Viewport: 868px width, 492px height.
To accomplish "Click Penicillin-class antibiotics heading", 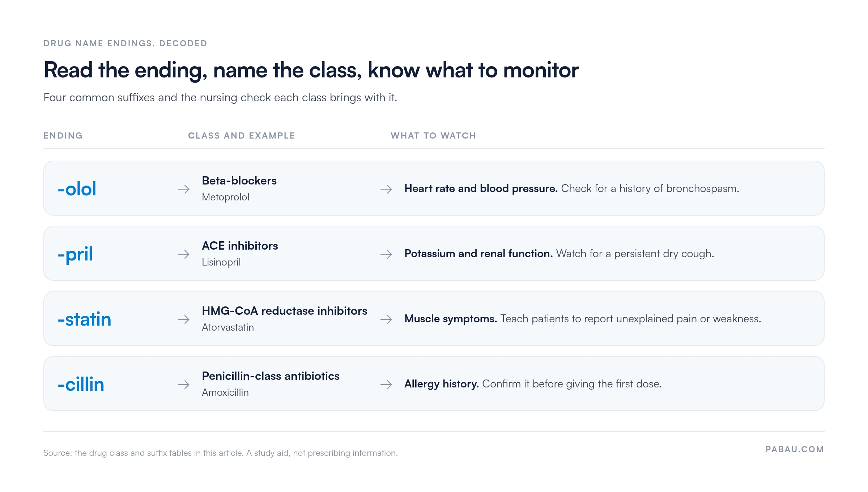I will coord(271,376).
